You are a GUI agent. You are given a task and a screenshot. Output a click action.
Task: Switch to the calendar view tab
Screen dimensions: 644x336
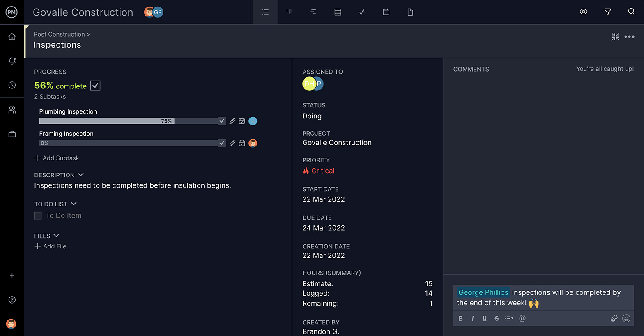point(386,12)
